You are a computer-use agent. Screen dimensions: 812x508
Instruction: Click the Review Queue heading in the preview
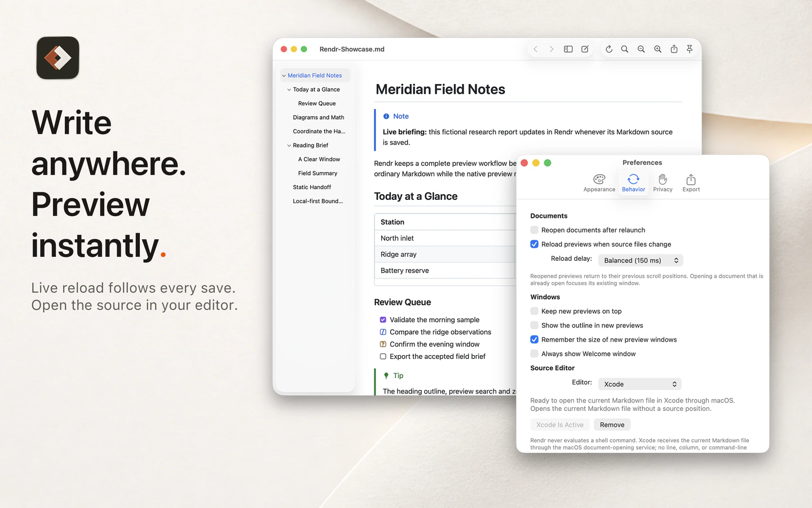[403, 302]
